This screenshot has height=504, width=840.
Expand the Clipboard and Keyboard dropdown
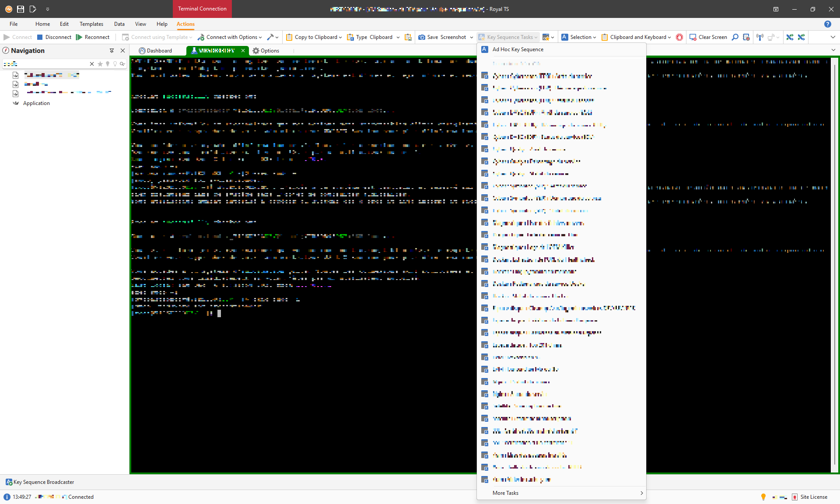click(669, 37)
